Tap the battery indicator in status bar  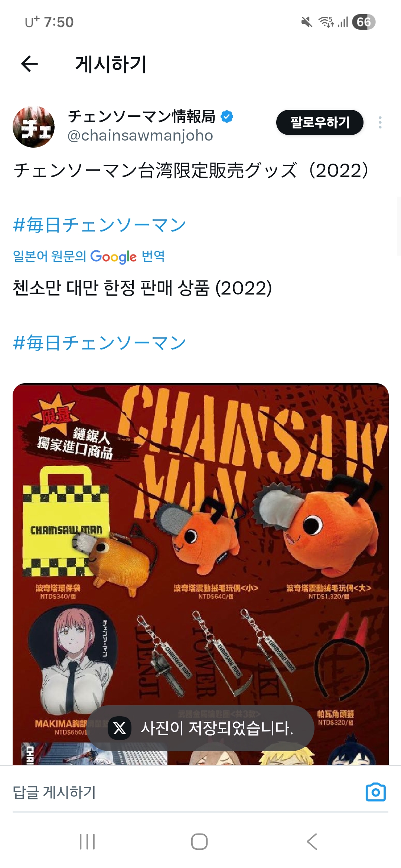click(x=363, y=22)
